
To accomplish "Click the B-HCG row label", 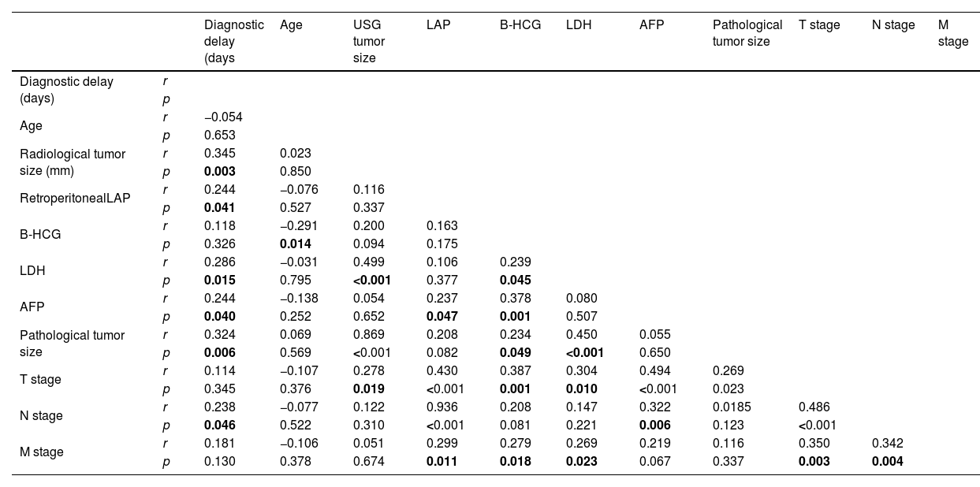I will [x=40, y=235].
